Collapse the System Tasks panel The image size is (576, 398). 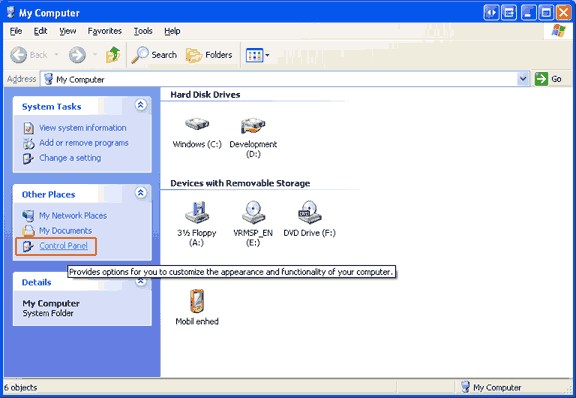click(140, 105)
